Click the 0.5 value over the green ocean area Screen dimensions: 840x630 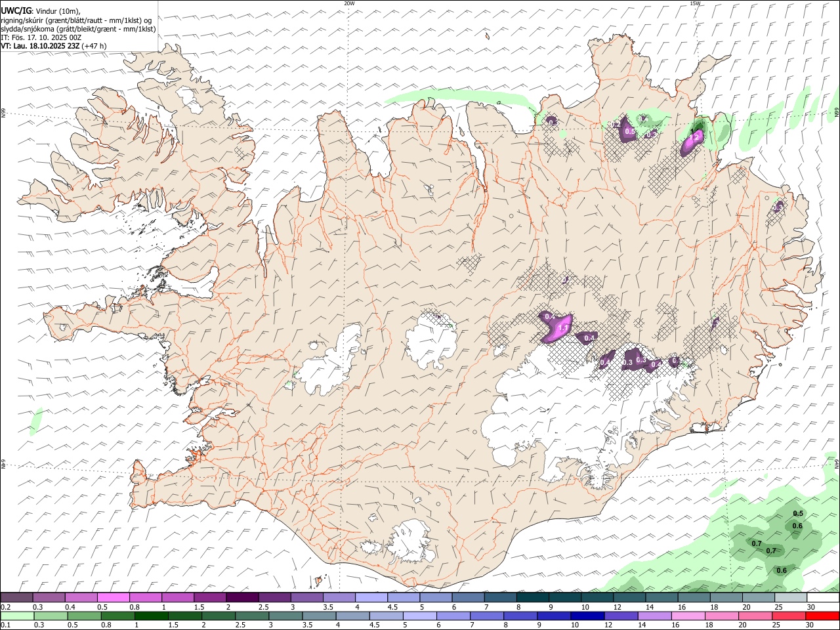[798, 514]
